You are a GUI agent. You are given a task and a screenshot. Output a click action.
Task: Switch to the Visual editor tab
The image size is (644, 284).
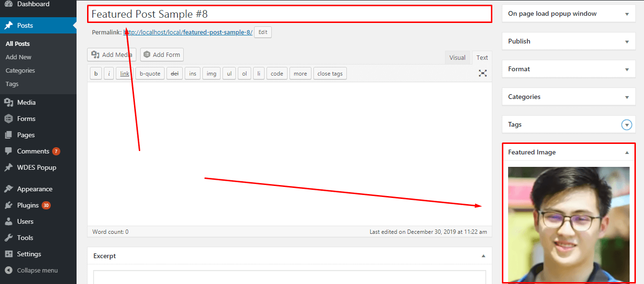point(457,57)
